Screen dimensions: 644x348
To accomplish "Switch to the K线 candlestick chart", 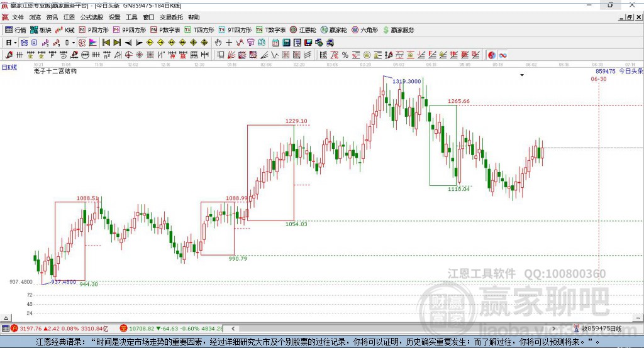I will (65, 30).
